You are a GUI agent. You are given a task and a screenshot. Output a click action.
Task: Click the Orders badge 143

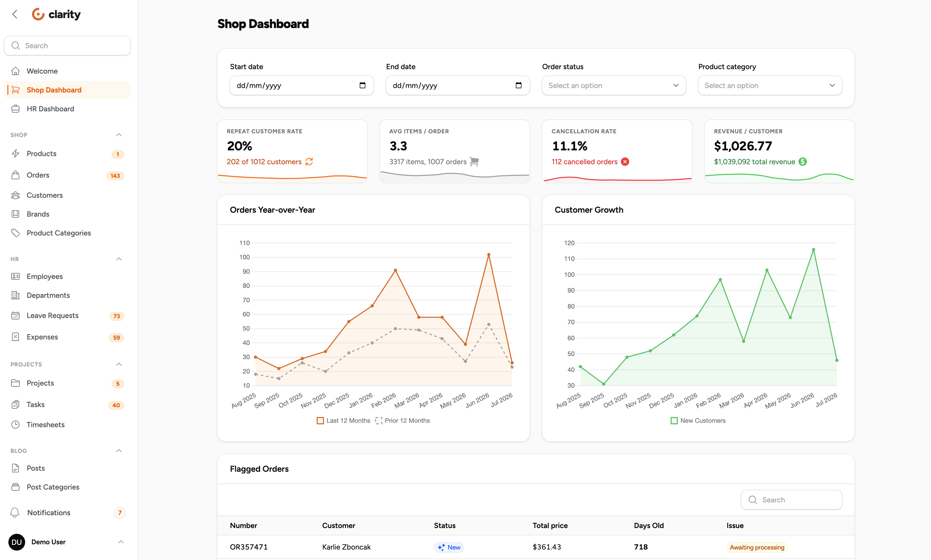pos(115,176)
